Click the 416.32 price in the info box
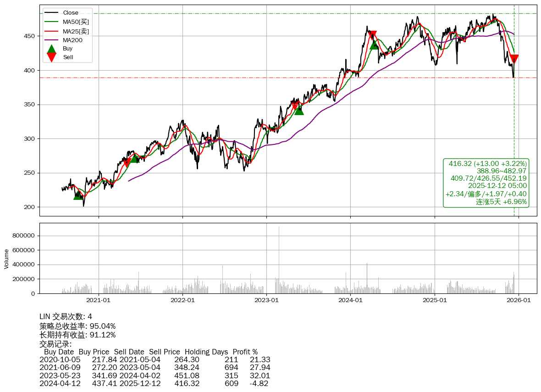The width and height of the screenshot is (541, 392). (x=460, y=164)
